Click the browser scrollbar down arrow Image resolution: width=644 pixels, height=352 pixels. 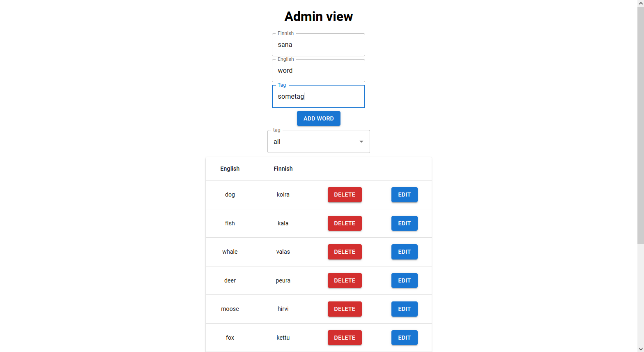pyautogui.click(x=640, y=349)
